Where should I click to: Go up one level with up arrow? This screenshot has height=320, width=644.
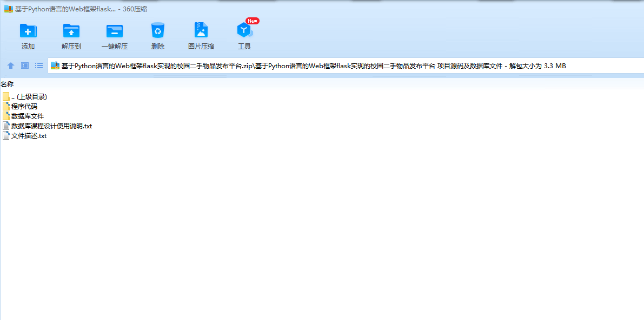point(11,66)
